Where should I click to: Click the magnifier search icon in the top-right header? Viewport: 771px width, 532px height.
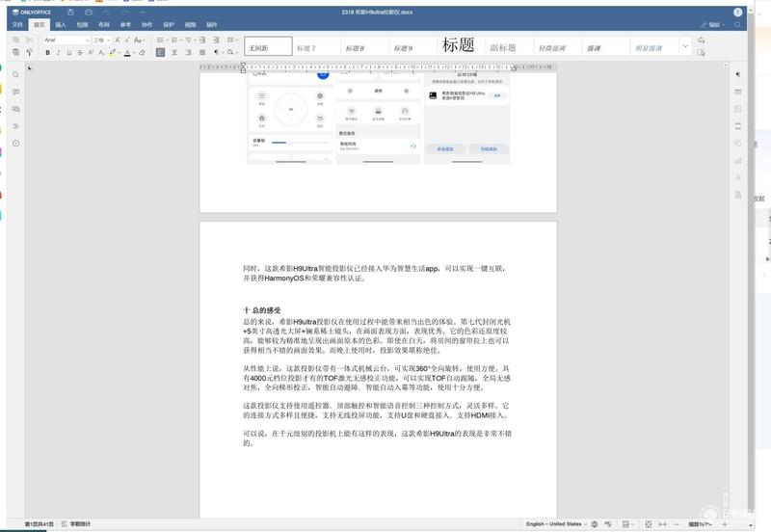737,25
